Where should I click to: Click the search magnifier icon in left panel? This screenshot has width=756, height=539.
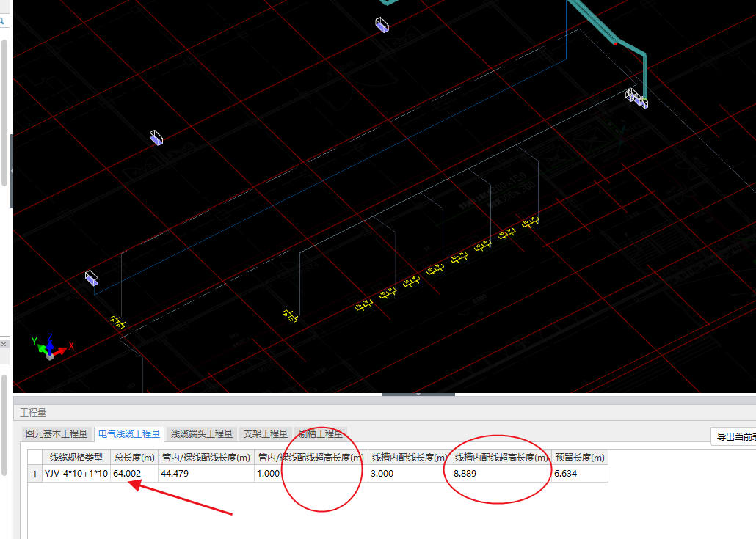coord(2,21)
